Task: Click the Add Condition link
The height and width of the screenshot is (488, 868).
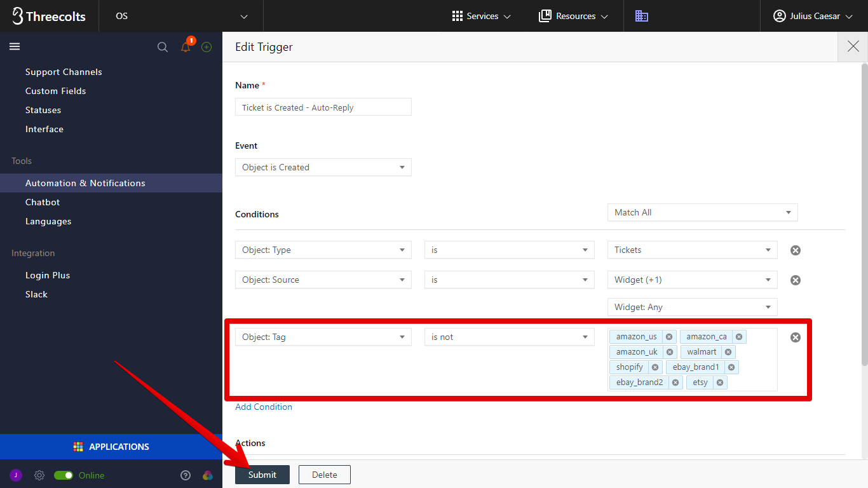Action: point(264,407)
